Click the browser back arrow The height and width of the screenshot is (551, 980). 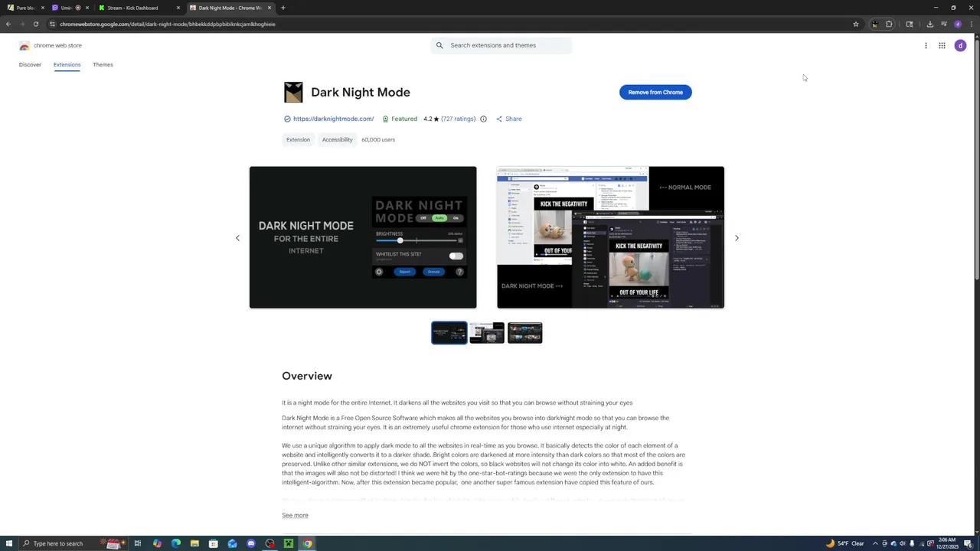click(8, 24)
